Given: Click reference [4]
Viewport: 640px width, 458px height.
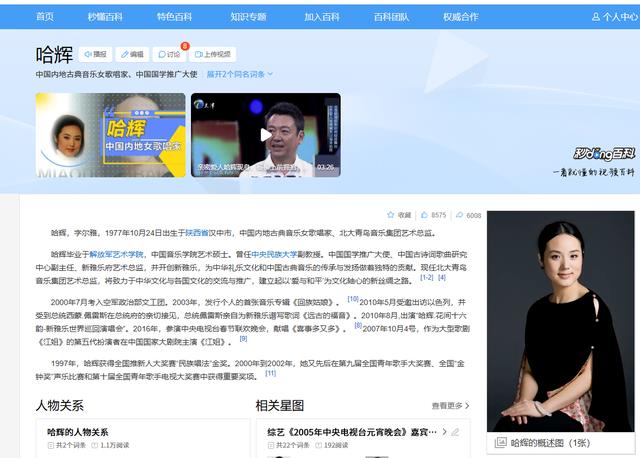Looking at the screenshot, I should [442, 278].
